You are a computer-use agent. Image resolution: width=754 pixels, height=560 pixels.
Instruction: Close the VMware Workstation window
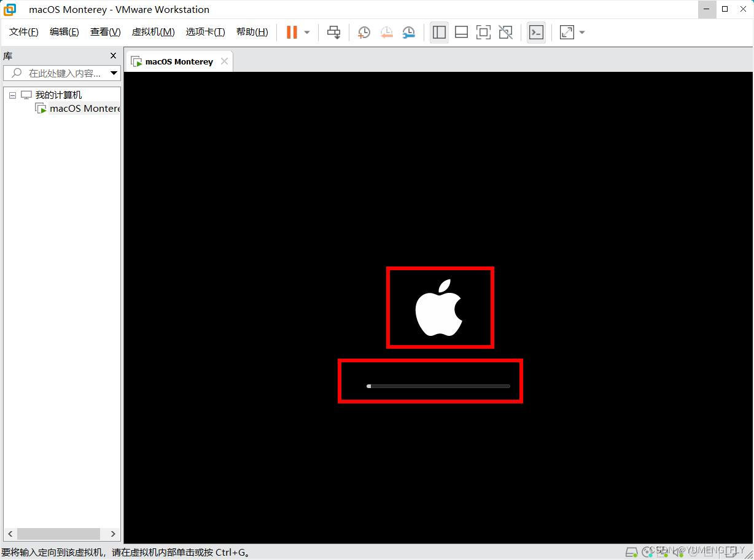pos(742,9)
